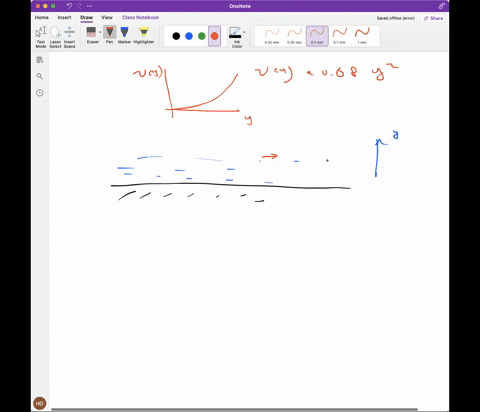Switch to the Marker tool
480x412 pixels.
(124, 35)
